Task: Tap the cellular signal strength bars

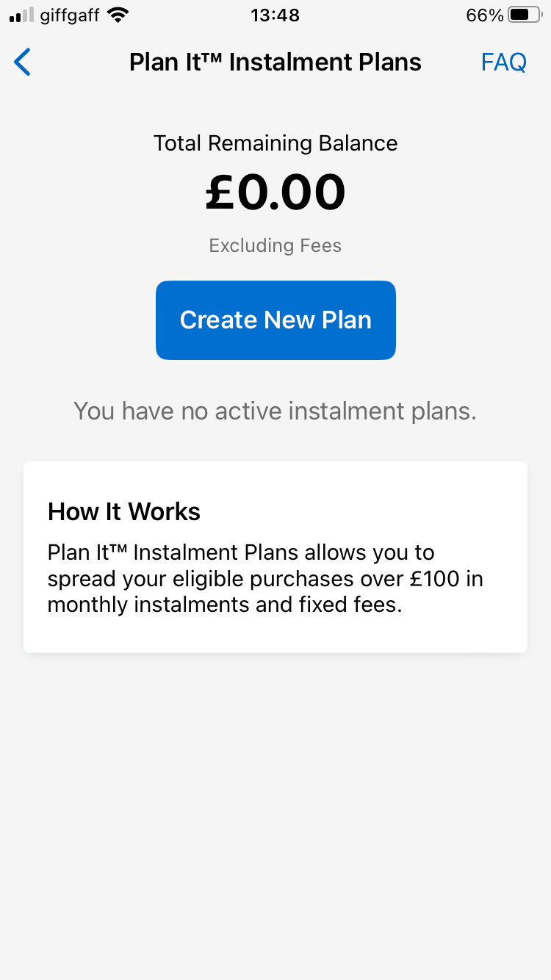Action: click(x=21, y=15)
